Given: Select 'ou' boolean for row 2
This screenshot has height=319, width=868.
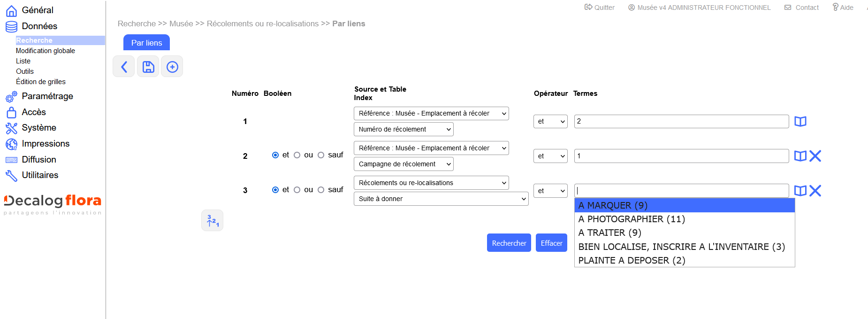Looking at the screenshot, I should click(x=297, y=155).
